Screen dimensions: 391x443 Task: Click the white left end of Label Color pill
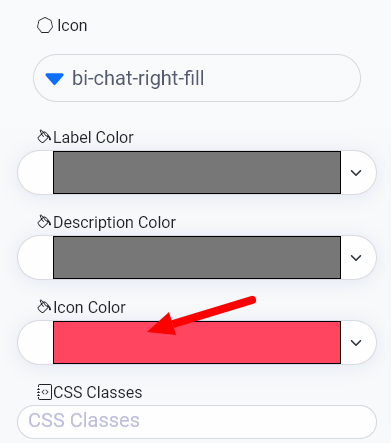point(36,172)
